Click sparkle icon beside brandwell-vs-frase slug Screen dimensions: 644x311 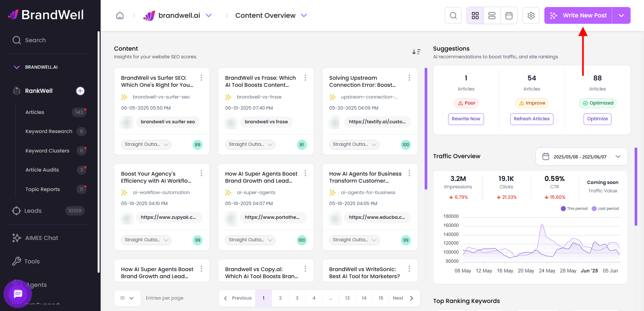pyautogui.click(x=228, y=97)
